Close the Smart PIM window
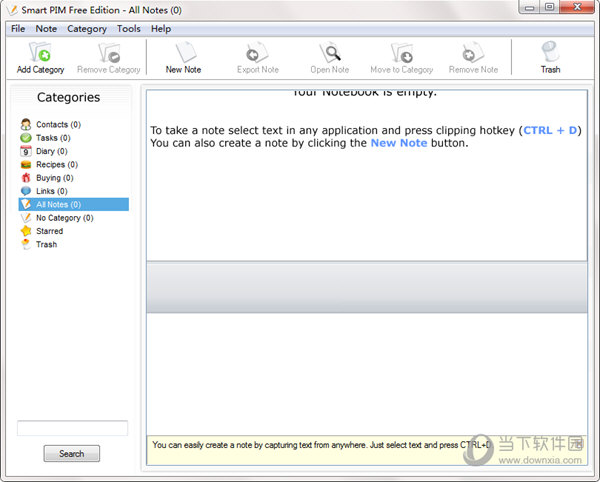600x482 pixels. click(577, 7)
